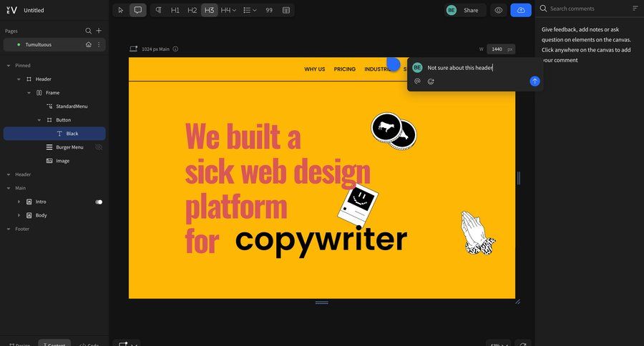Apply H3 heading style
The height and width of the screenshot is (346, 644).
click(x=210, y=10)
